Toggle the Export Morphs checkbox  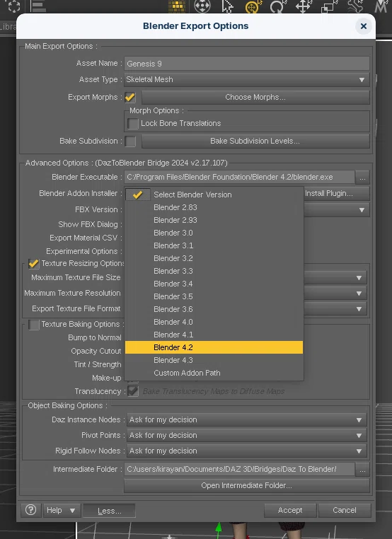click(130, 98)
